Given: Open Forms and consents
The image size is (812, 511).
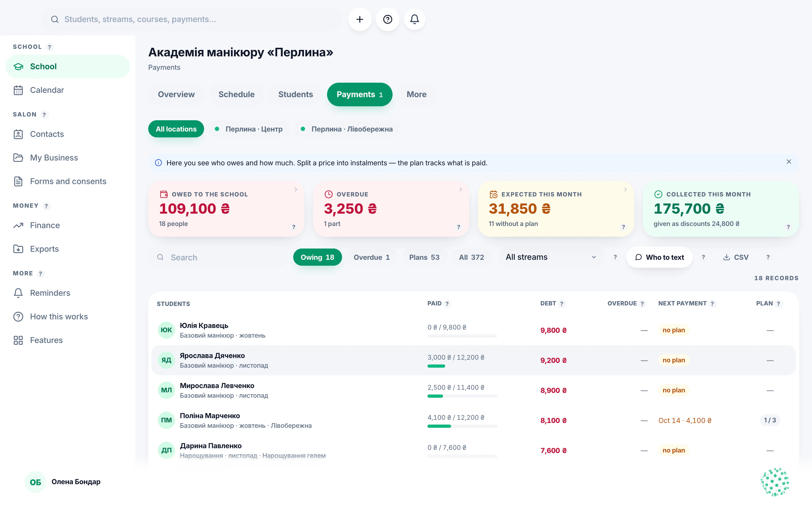Looking at the screenshot, I should click(x=67, y=181).
